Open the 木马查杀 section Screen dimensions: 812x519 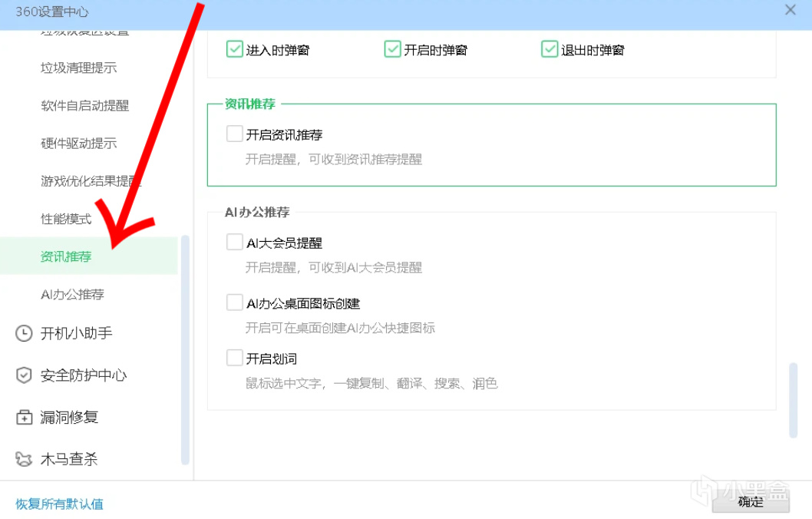tap(69, 459)
